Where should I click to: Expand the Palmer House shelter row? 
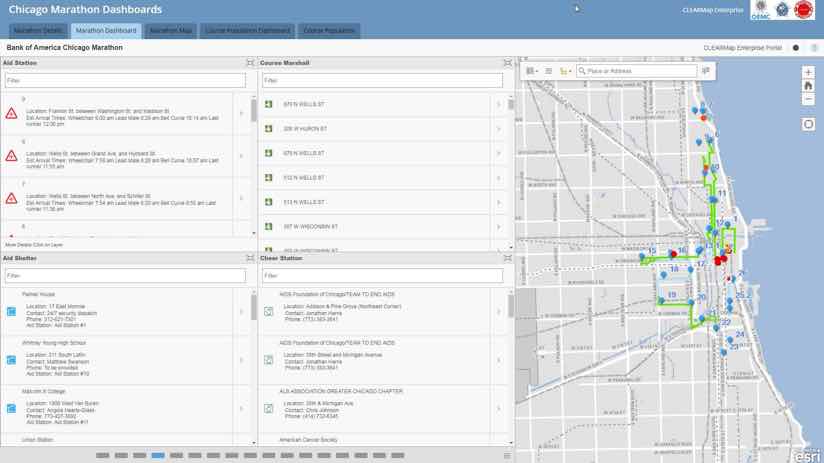[x=241, y=312]
